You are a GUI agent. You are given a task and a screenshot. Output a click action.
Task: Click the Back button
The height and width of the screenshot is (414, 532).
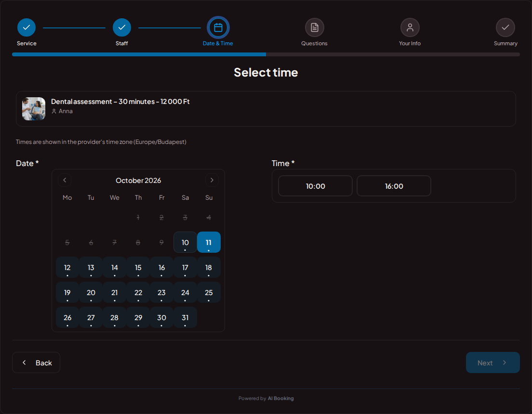(36, 362)
